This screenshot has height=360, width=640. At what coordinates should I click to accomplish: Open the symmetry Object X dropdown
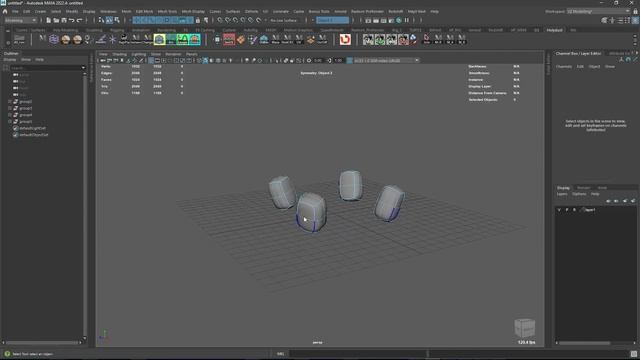click(x=333, y=20)
